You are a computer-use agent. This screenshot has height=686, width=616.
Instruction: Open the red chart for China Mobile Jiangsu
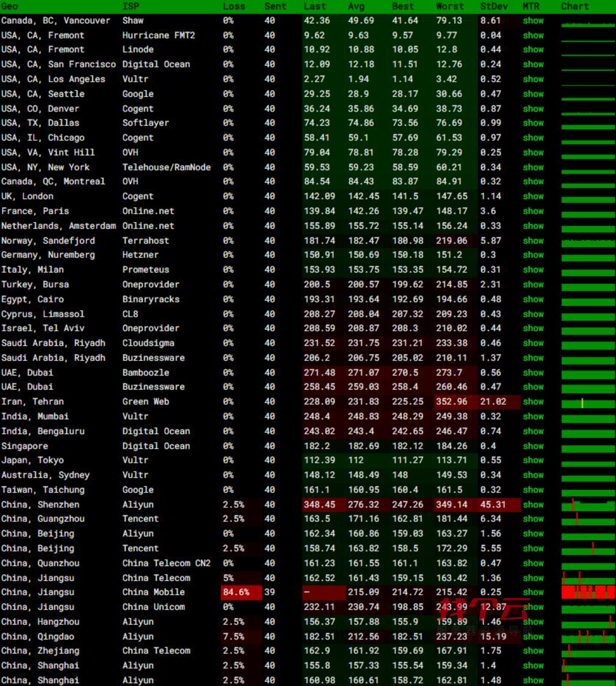point(588,592)
